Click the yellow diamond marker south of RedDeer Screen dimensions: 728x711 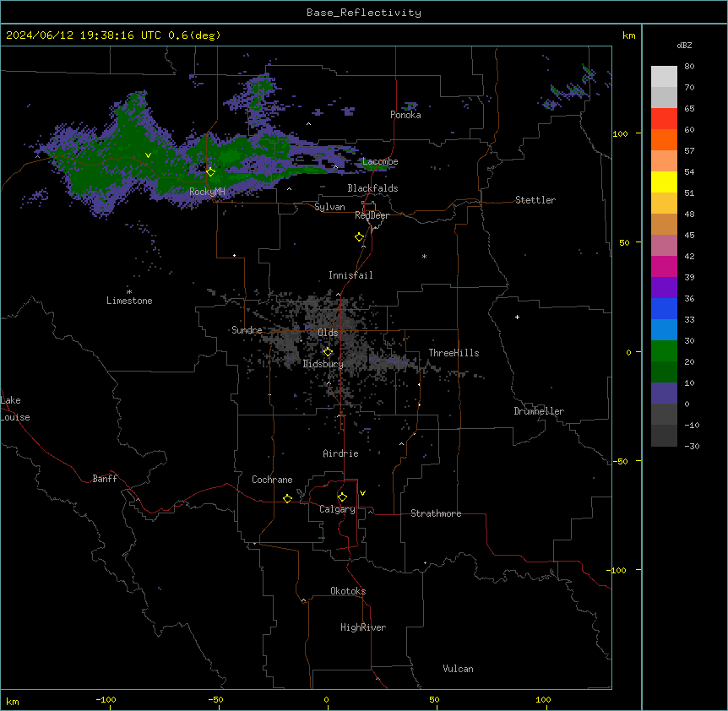[x=360, y=237]
